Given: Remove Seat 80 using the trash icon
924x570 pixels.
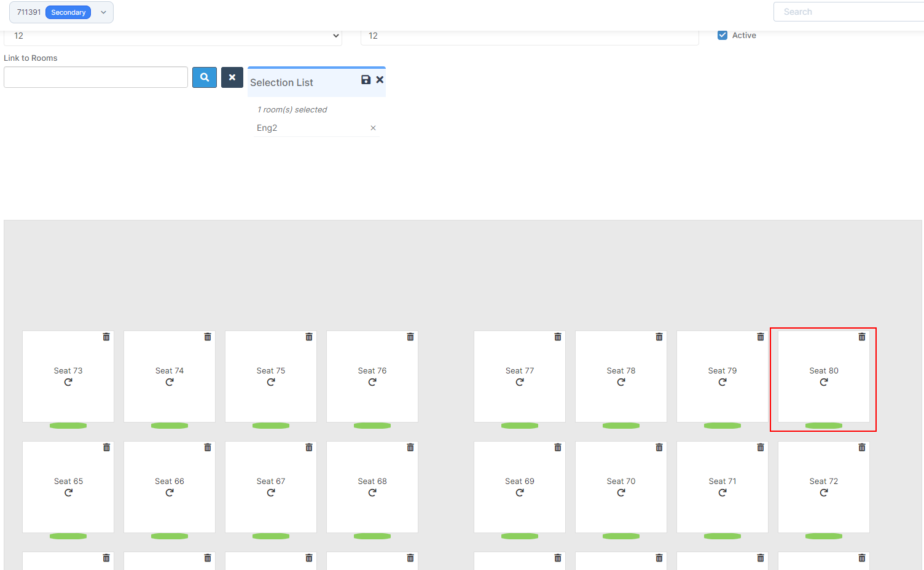Looking at the screenshot, I should (862, 337).
